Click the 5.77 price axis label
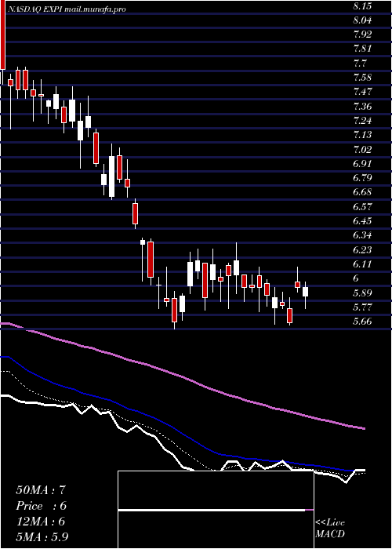392x549 pixels. point(362,307)
